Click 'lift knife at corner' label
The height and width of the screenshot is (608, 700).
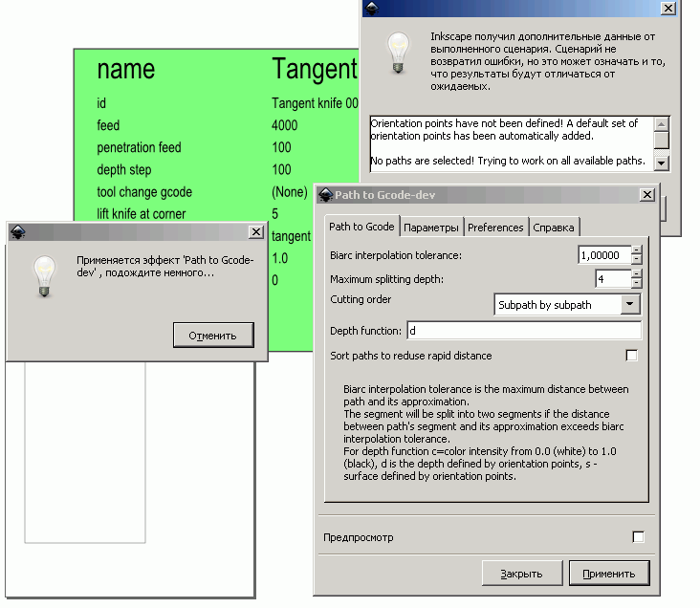click(142, 214)
